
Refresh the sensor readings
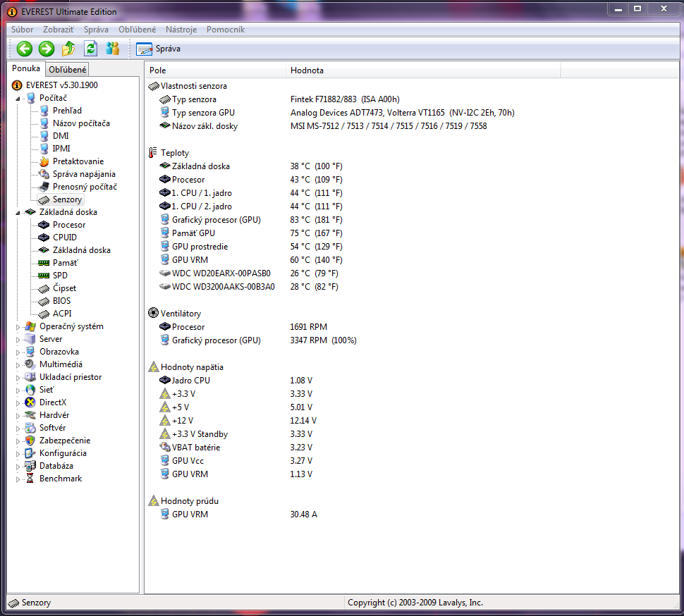point(90,49)
